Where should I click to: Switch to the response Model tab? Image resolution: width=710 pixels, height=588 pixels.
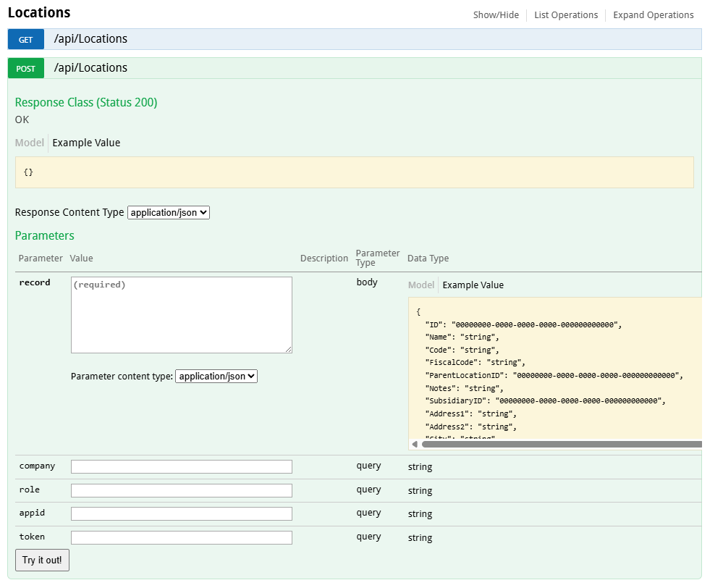30,143
